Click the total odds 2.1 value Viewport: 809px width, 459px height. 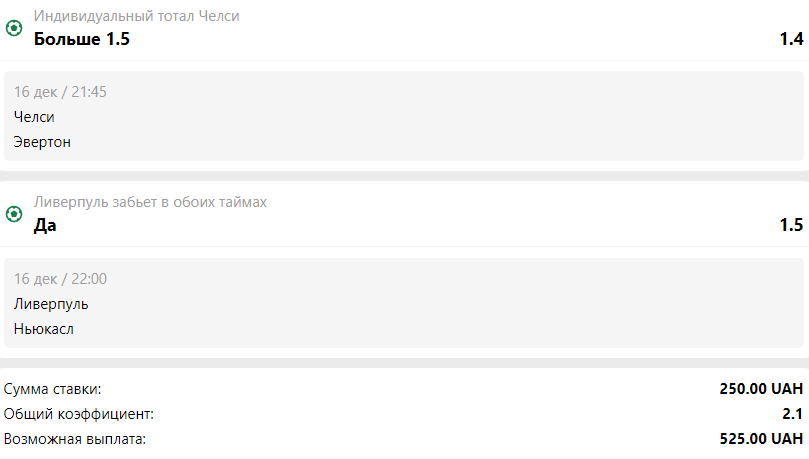click(x=792, y=414)
